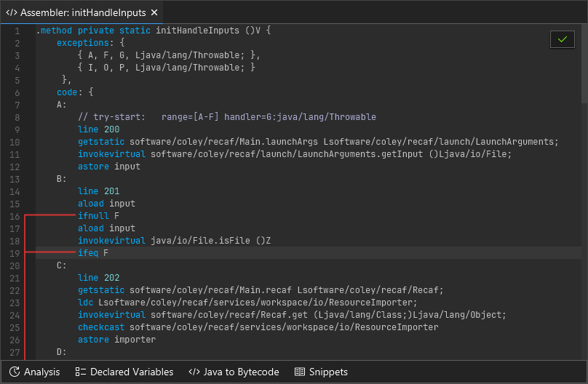This screenshot has height=384, width=588.
Task: Close the initHandleInputs assembler tab
Action: 154,12
